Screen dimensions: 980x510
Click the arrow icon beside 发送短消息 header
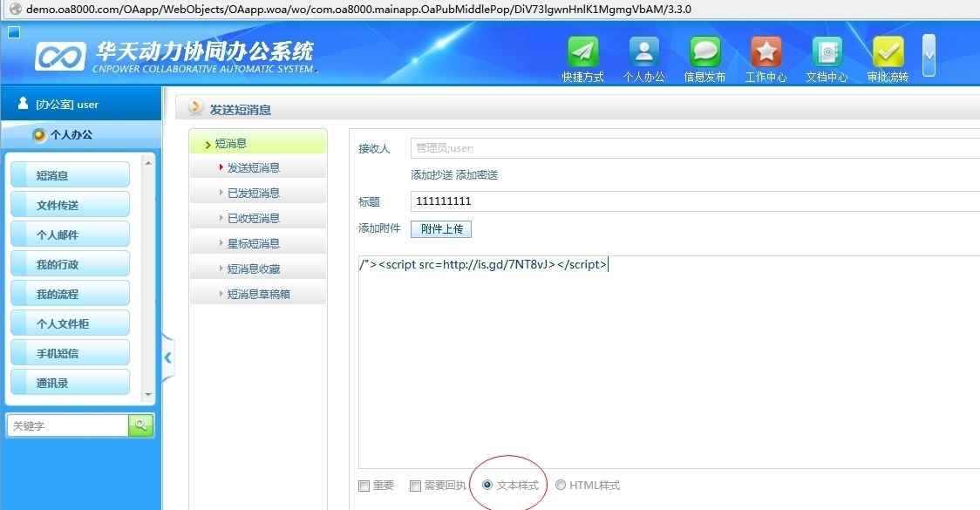click(x=195, y=107)
